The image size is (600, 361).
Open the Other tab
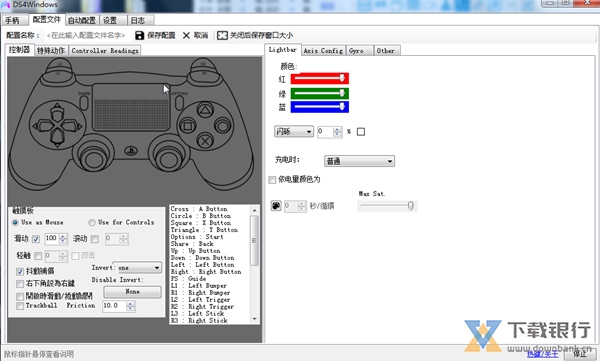[x=386, y=51]
